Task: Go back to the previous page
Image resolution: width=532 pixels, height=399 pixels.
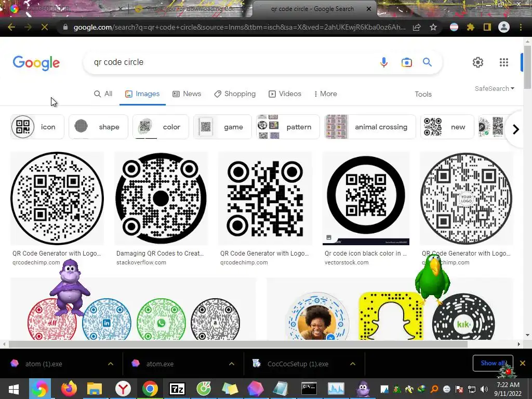Action: pos(11,27)
